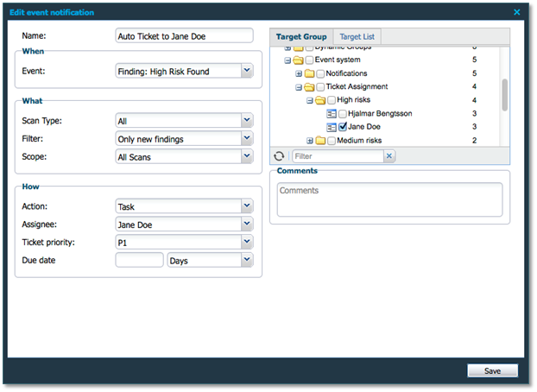Click the refresh icon beside the Filter box
Screen dimensions: 537x392
click(x=279, y=156)
